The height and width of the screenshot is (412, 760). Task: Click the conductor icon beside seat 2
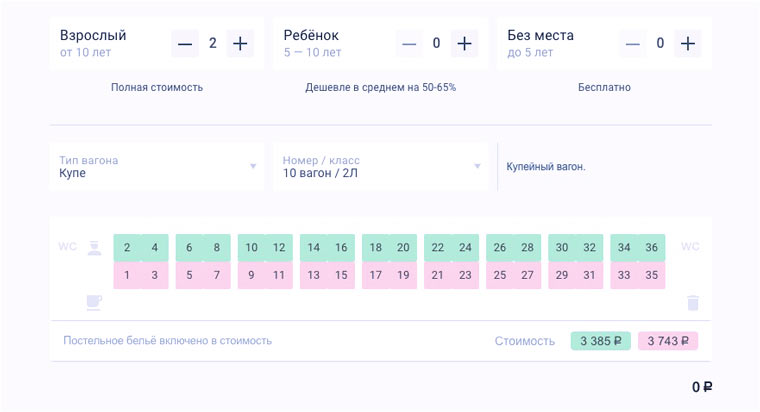pos(93,247)
